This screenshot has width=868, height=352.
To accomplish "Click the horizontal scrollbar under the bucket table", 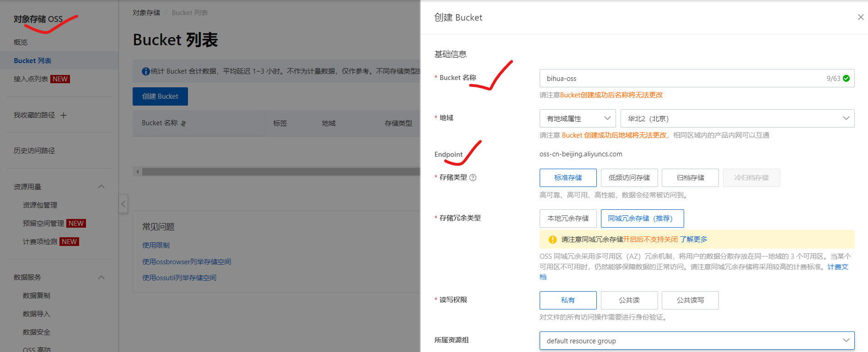I will [x=281, y=171].
